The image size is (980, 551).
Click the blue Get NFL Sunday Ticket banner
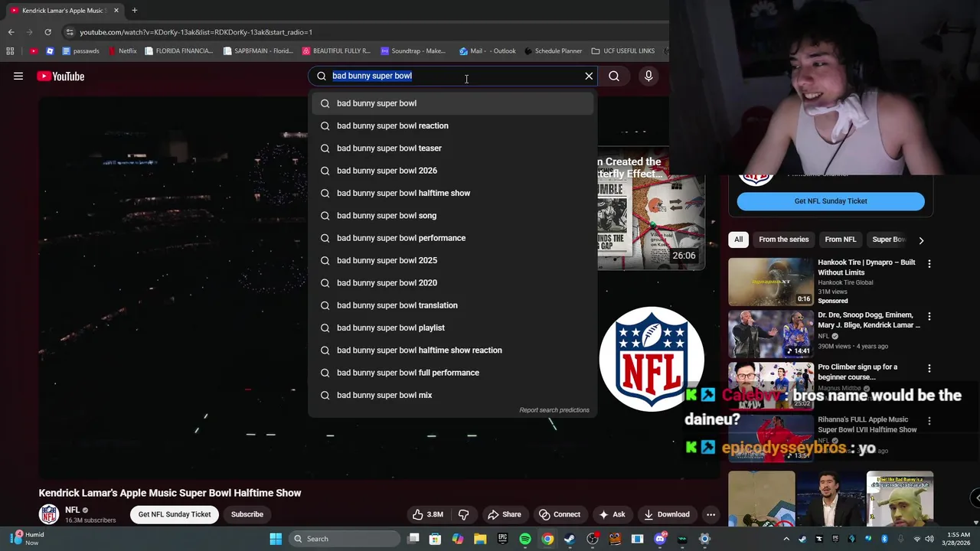pyautogui.click(x=831, y=201)
